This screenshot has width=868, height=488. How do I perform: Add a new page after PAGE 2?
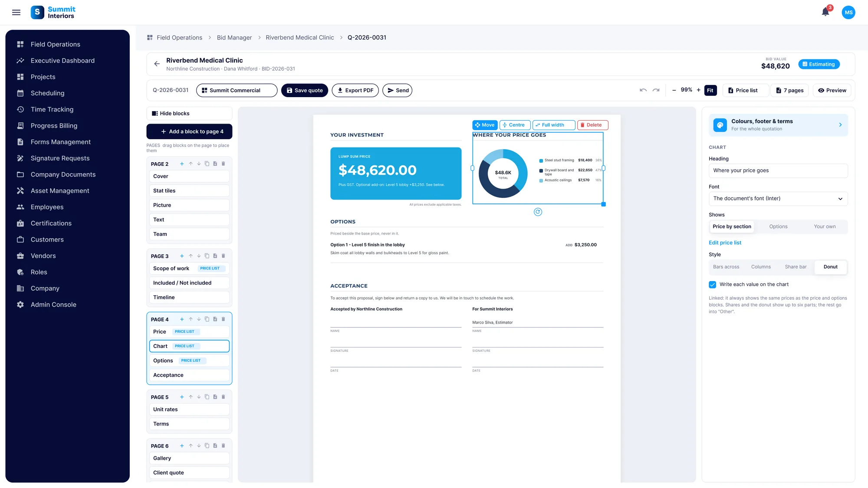[215, 164]
